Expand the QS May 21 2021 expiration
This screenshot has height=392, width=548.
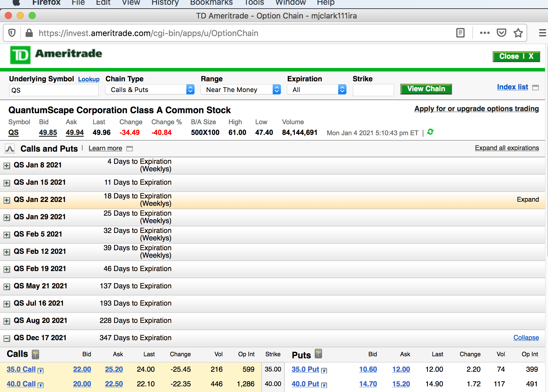tap(7, 287)
